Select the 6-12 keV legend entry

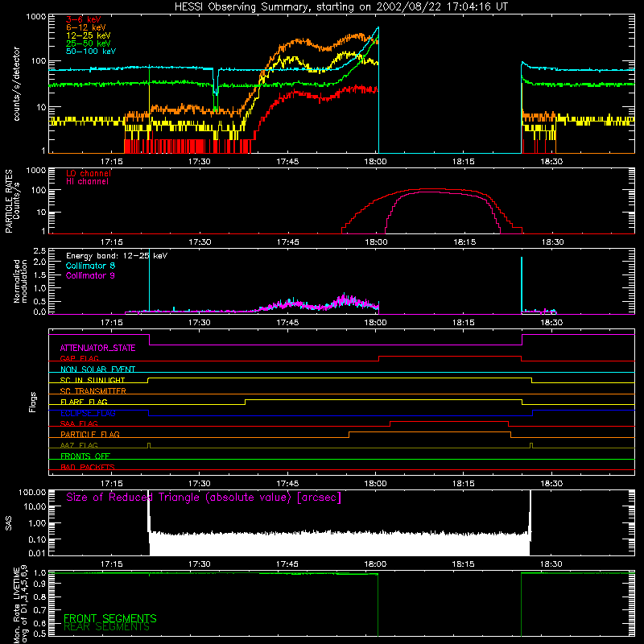[x=86, y=27]
